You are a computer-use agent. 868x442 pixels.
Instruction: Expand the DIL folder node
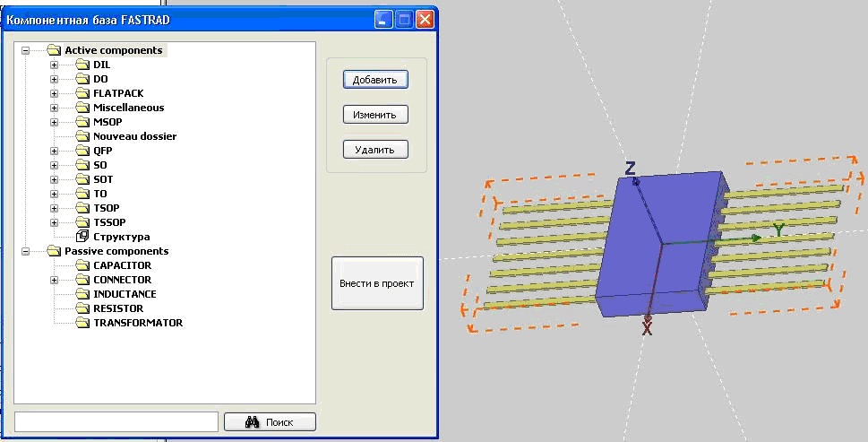(55, 65)
